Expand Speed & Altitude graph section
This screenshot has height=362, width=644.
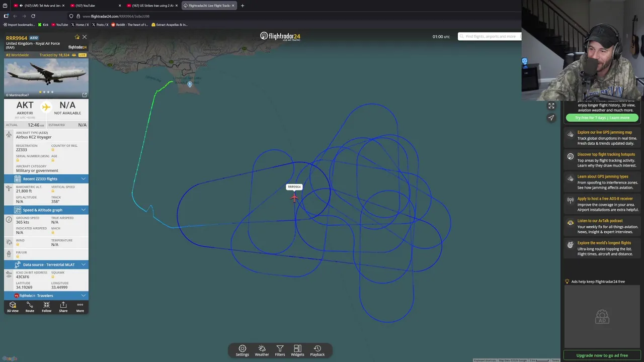click(46, 210)
